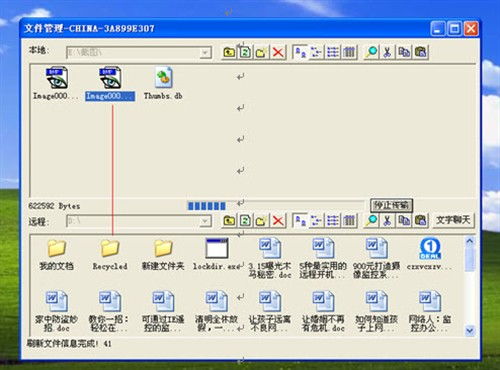
Task: Select the Recycled folder in remote pane
Action: (110, 255)
